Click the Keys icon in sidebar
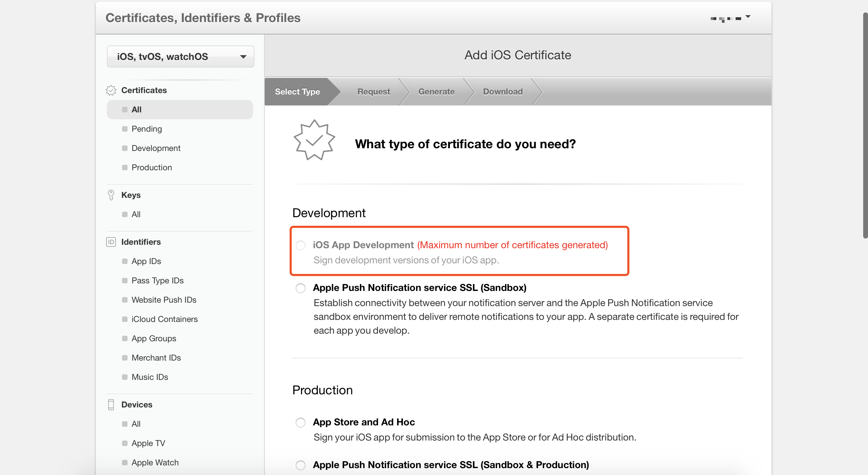The height and width of the screenshot is (475, 868). 111,195
